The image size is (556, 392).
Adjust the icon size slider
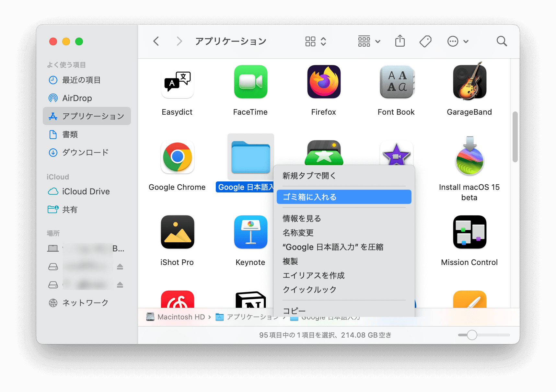(472, 335)
